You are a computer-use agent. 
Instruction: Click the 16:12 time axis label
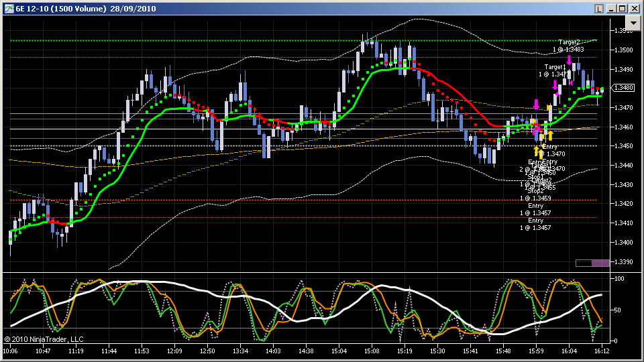pyautogui.click(x=602, y=351)
